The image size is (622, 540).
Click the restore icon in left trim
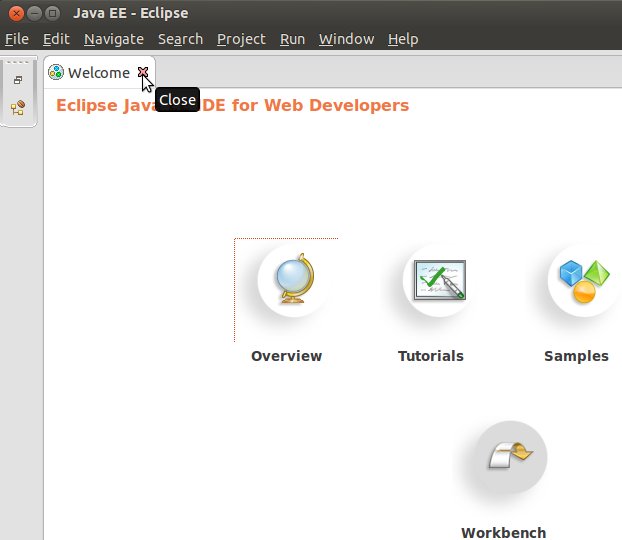coord(18,80)
